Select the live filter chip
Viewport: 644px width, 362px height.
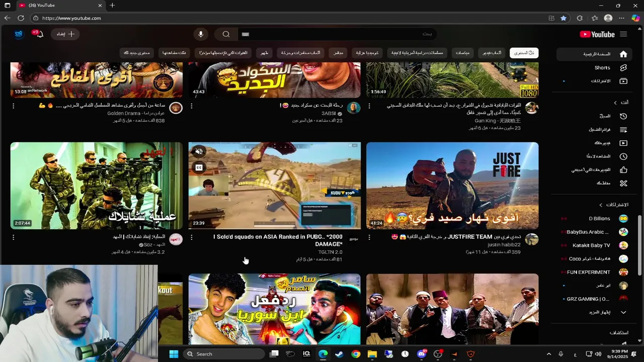(x=338, y=53)
